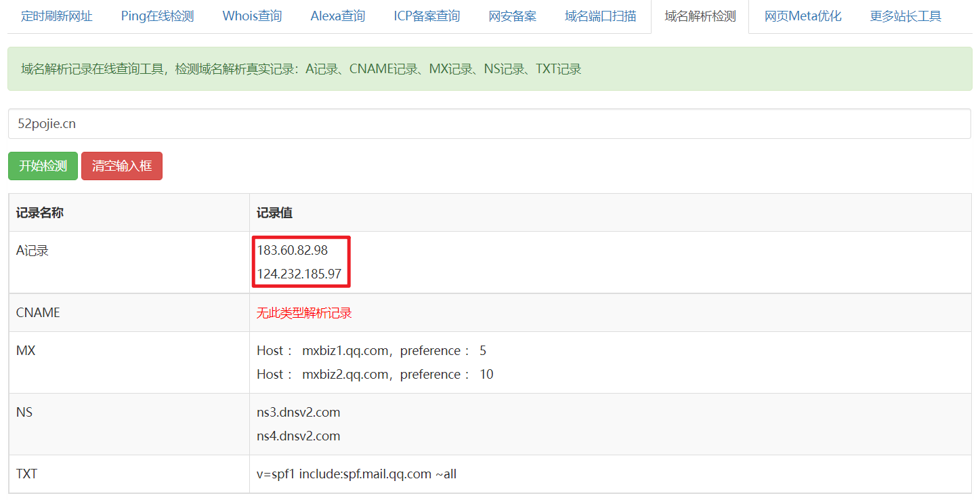Click the CNAME row label

tap(38, 313)
